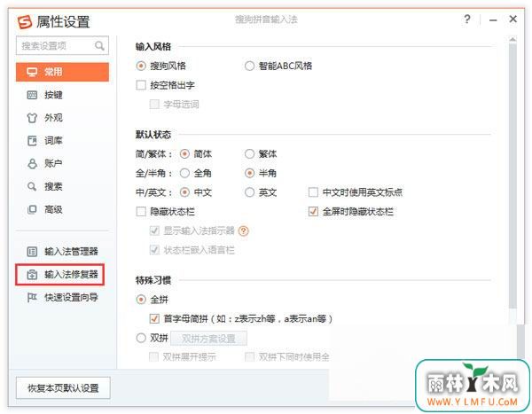
Task: Toggle 状态栏嵌入语言栏 checkbox
Action: [x=154, y=250]
